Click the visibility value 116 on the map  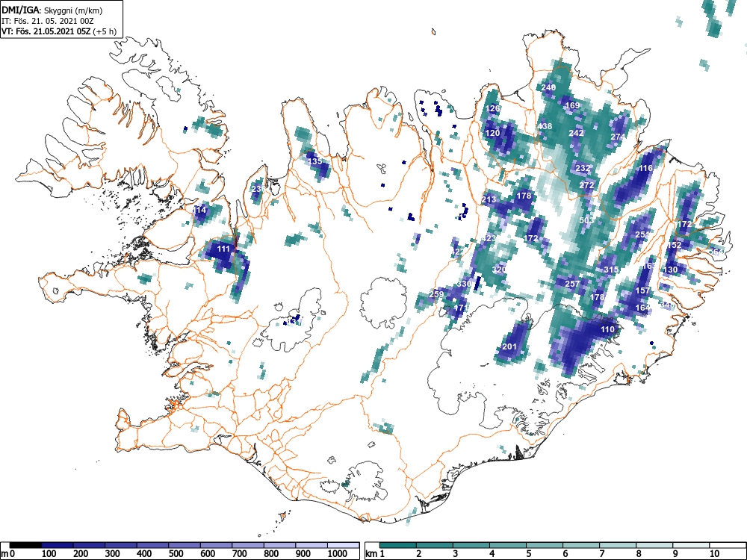click(645, 168)
